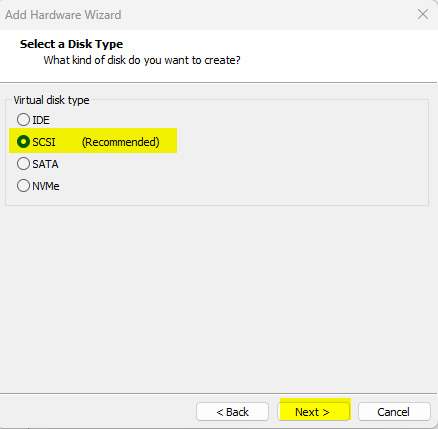Click the Select a Disk Type heading
Image resolution: width=438 pixels, height=429 pixels.
tap(71, 44)
